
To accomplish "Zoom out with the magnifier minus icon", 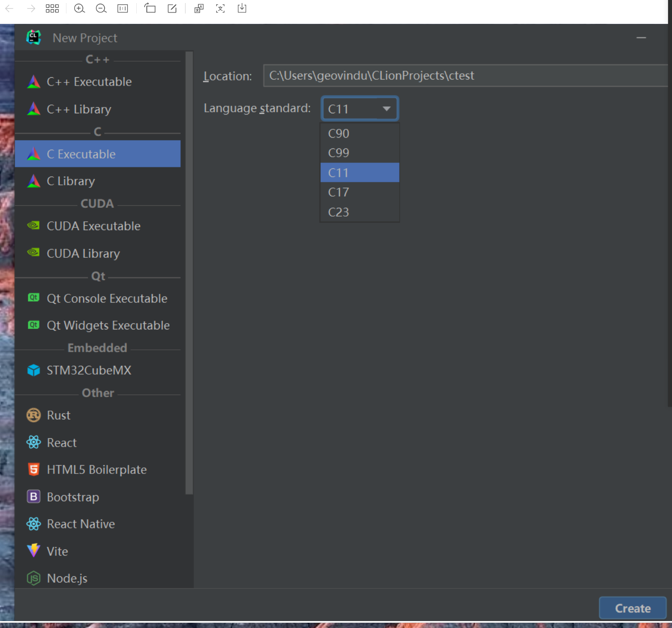I will point(101,8).
